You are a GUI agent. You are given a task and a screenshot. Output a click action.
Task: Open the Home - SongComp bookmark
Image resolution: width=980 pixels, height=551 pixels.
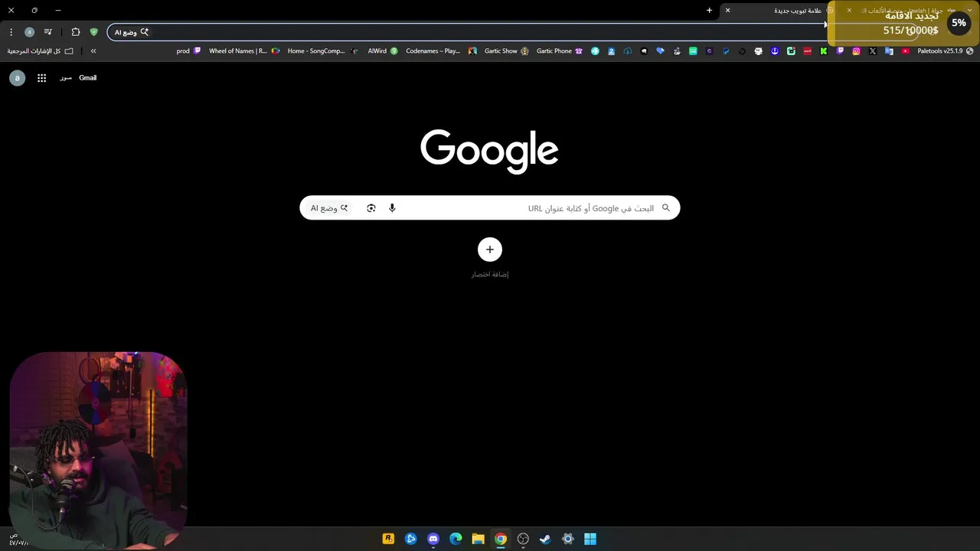[322, 51]
